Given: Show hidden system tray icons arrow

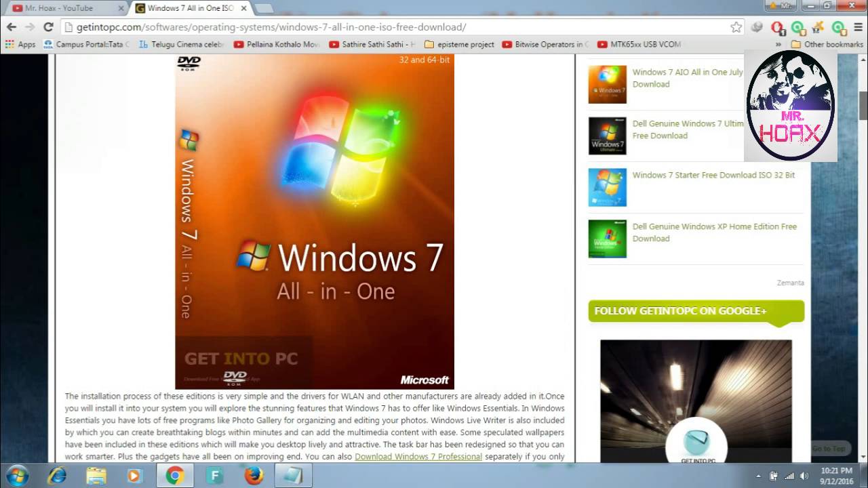Looking at the screenshot, I should 758,476.
